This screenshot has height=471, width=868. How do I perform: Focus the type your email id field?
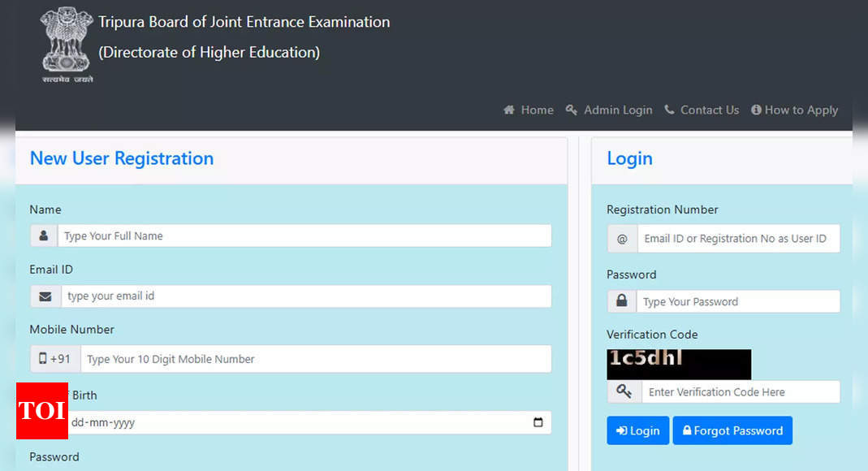(x=306, y=296)
